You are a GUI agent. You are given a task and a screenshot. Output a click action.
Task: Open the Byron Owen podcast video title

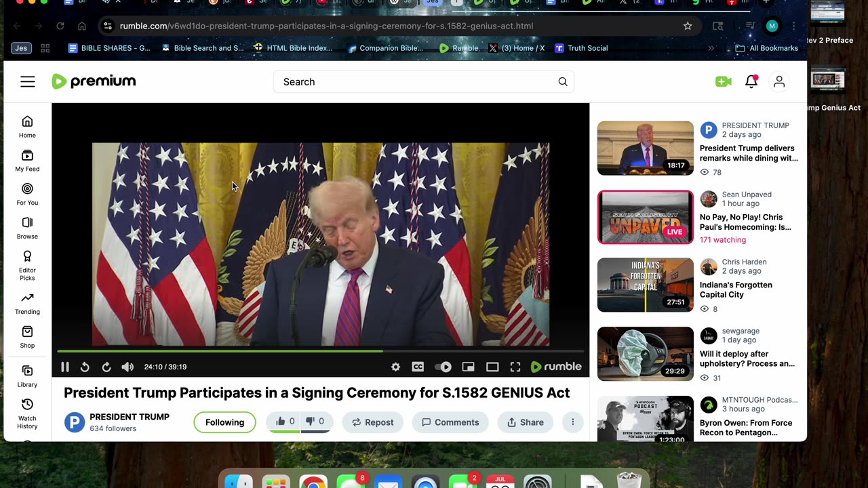pyautogui.click(x=746, y=428)
